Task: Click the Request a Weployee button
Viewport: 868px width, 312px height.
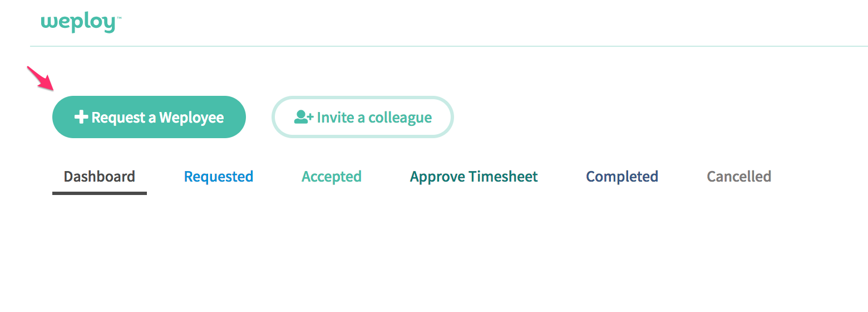Action: 149,117
